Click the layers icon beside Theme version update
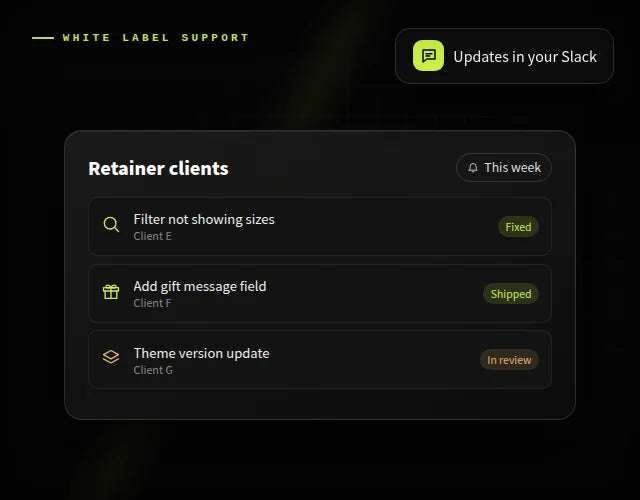This screenshot has height=500, width=640. pos(111,357)
